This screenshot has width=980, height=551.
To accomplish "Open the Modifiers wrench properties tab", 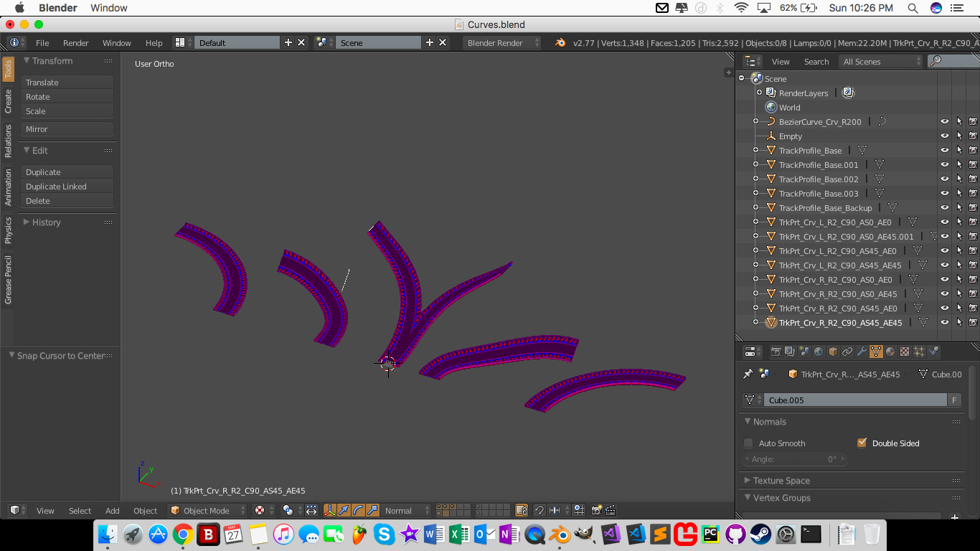I will coord(862,352).
